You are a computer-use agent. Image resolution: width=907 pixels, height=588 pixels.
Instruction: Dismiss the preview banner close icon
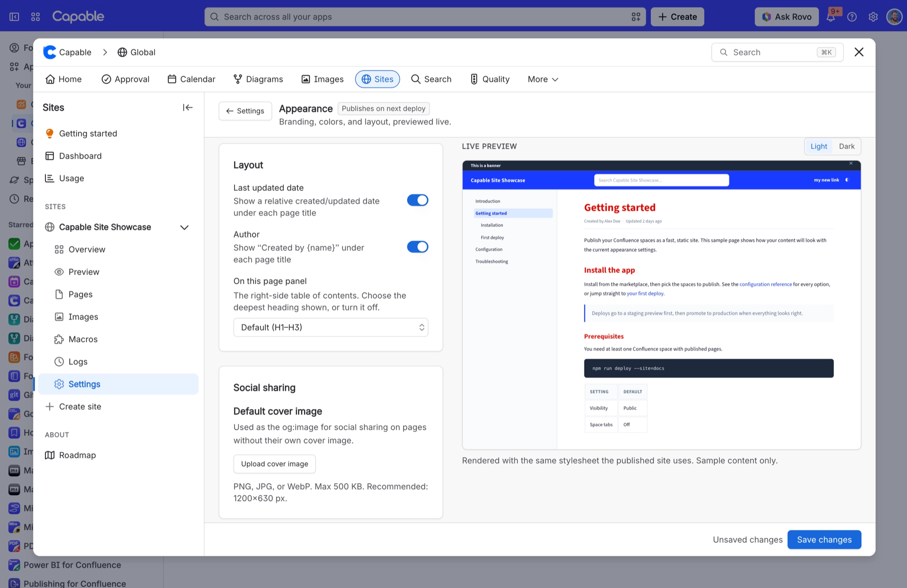click(x=851, y=164)
